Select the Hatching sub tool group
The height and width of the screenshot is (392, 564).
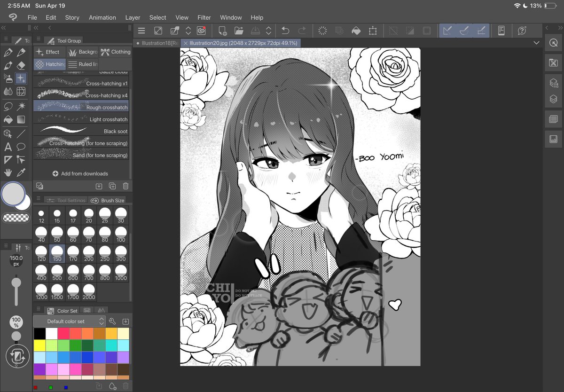click(x=49, y=64)
